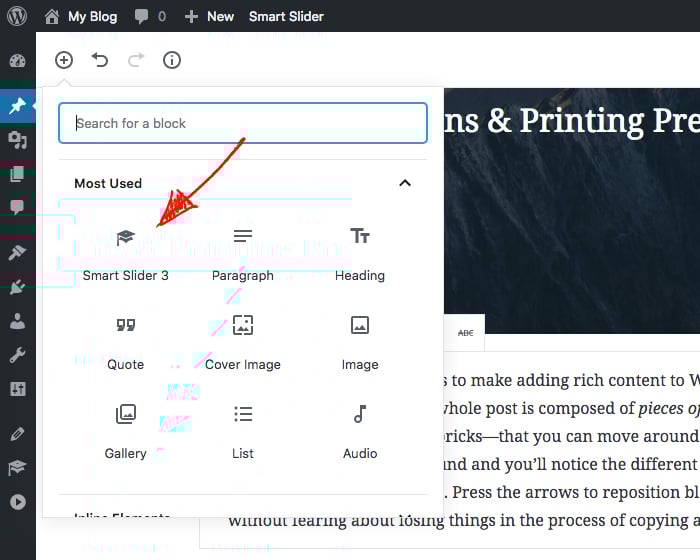The image size is (700, 560).
Task: Open Comments in the sidebar
Action: pyautogui.click(x=17, y=207)
